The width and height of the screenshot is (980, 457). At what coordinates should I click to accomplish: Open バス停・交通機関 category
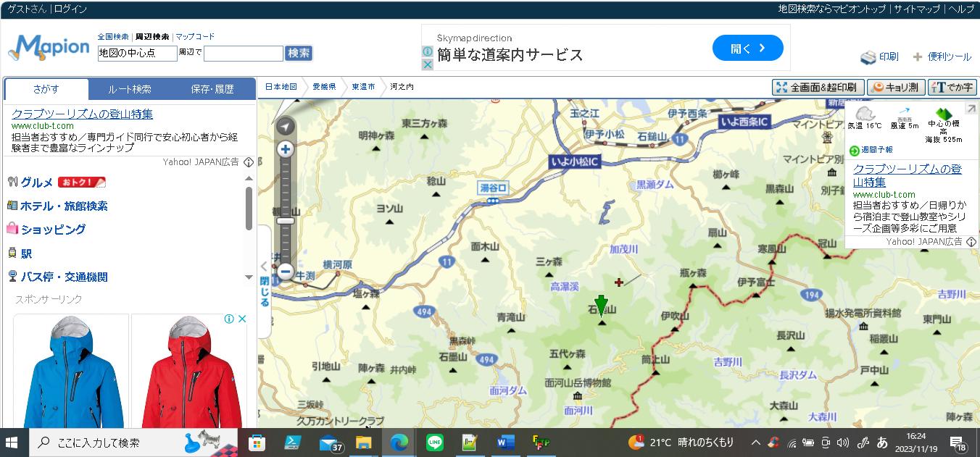click(64, 277)
